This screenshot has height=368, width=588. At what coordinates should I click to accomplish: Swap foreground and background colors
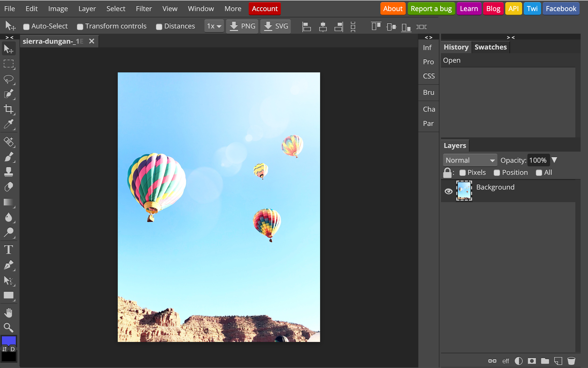pos(5,349)
